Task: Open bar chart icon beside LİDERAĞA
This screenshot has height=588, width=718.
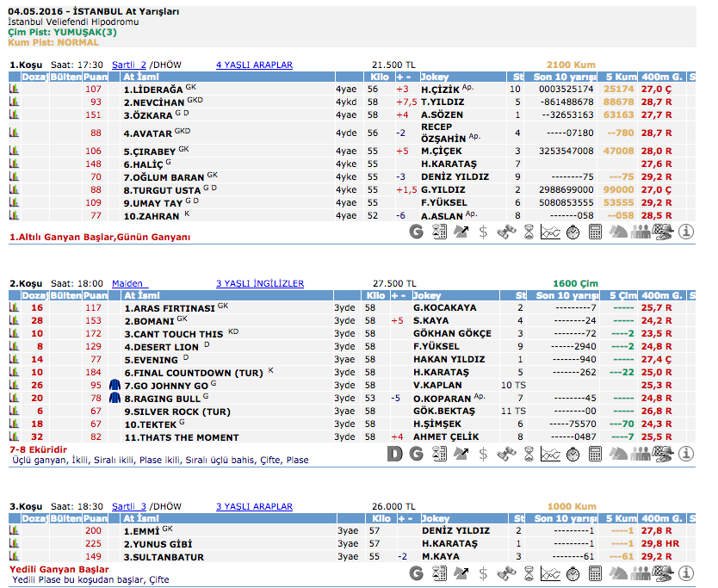Action: [x=14, y=89]
